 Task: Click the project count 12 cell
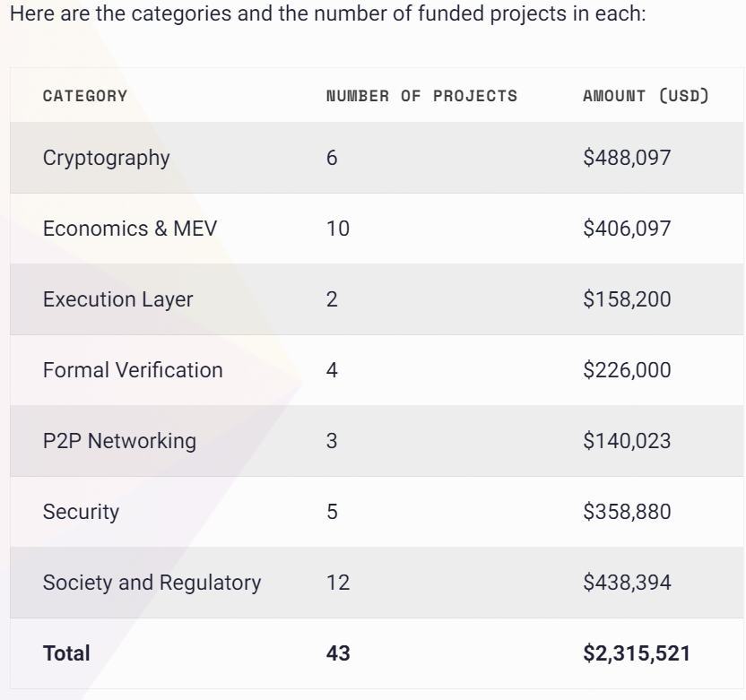[x=338, y=583]
